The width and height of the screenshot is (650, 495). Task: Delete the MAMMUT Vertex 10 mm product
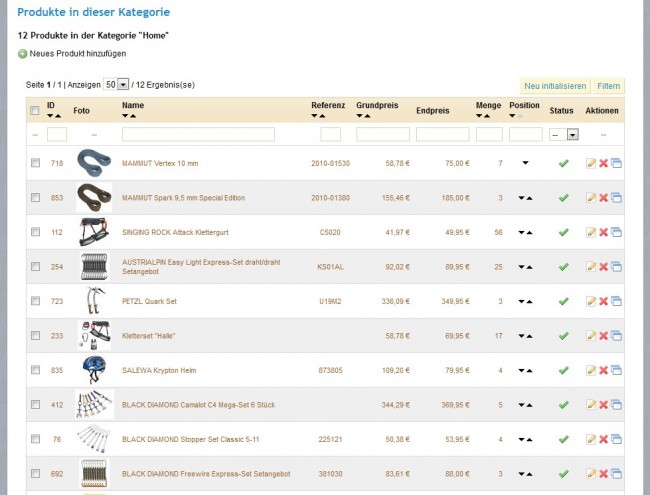[604, 163]
